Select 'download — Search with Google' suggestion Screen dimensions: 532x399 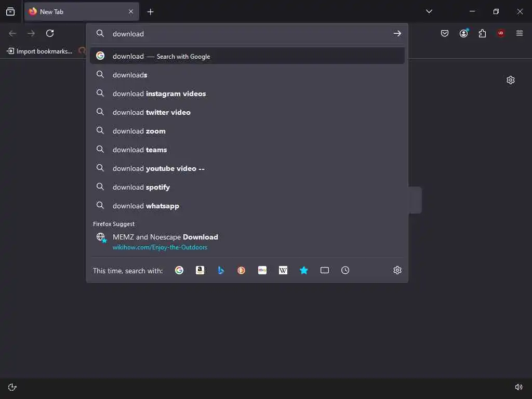point(247,56)
